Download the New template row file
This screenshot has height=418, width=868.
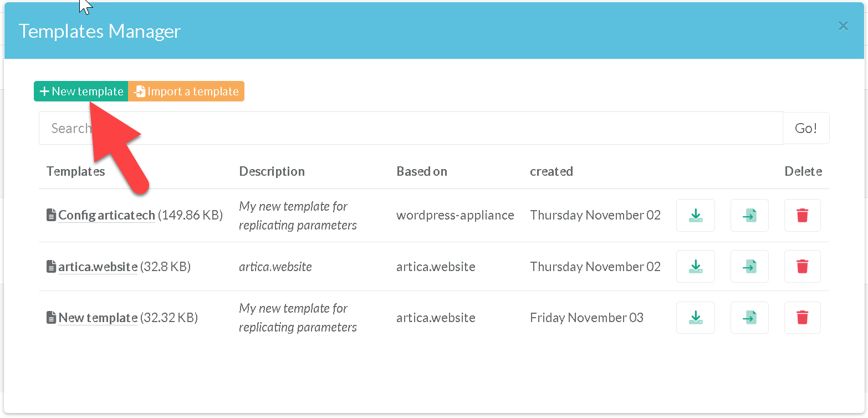(x=695, y=318)
